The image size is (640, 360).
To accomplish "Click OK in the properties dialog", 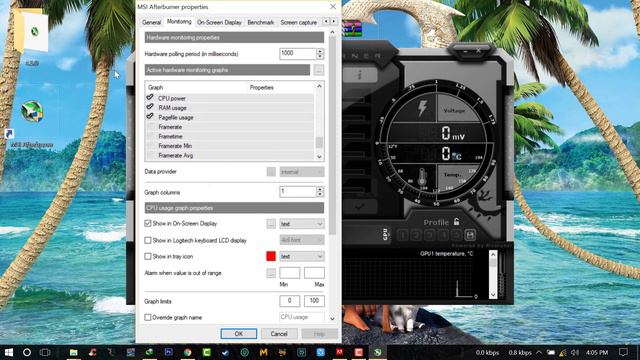I will point(239,334).
